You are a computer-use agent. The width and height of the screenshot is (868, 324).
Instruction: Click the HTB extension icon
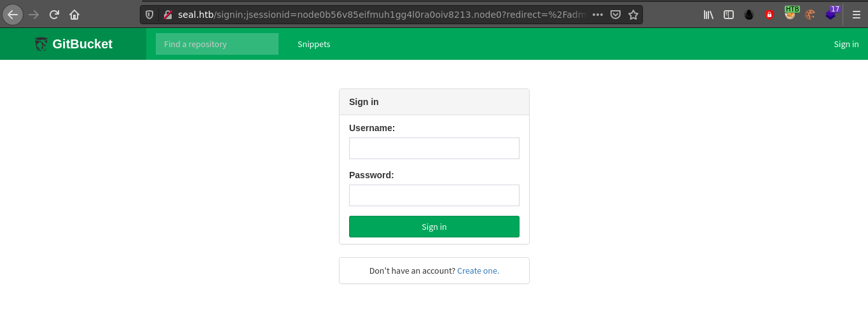tap(790, 14)
